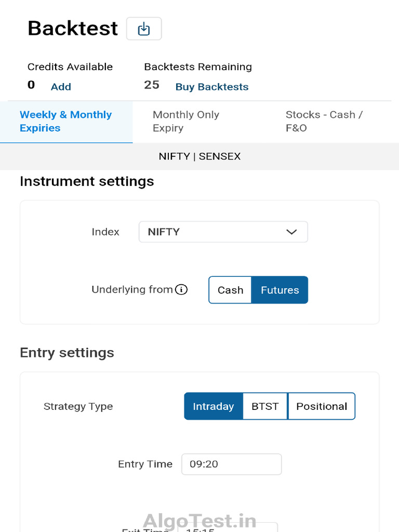Image resolution: width=399 pixels, height=532 pixels.
Task: Choose the BTST strategy type
Action: pyautogui.click(x=265, y=406)
